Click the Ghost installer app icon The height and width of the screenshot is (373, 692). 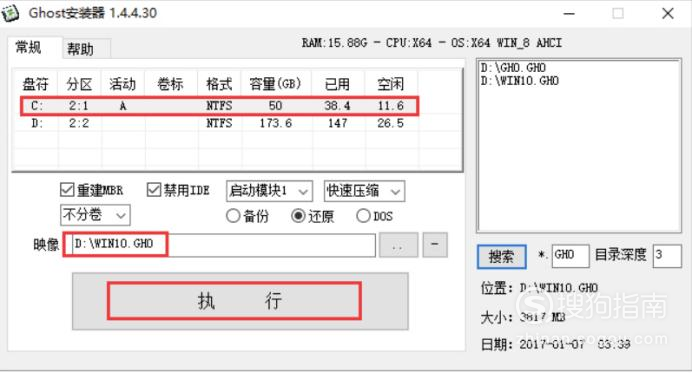point(11,13)
